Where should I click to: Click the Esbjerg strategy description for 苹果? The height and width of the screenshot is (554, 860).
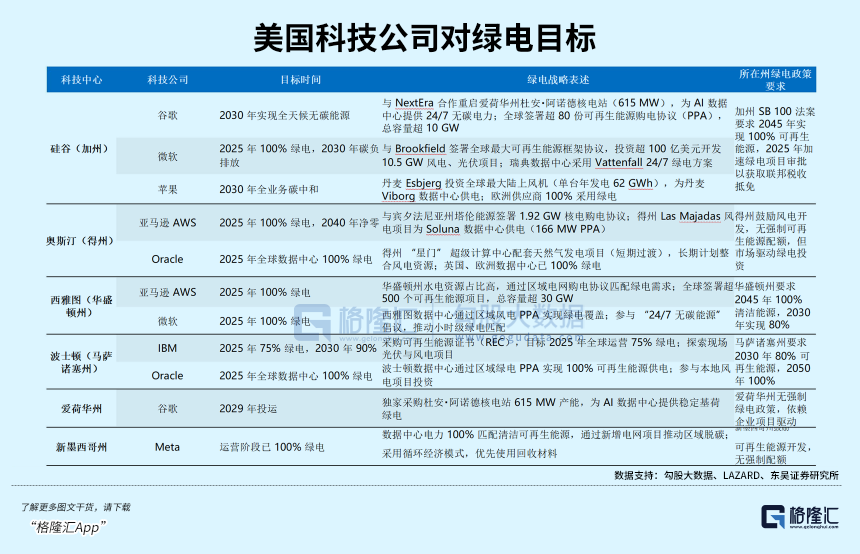click(544, 190)
